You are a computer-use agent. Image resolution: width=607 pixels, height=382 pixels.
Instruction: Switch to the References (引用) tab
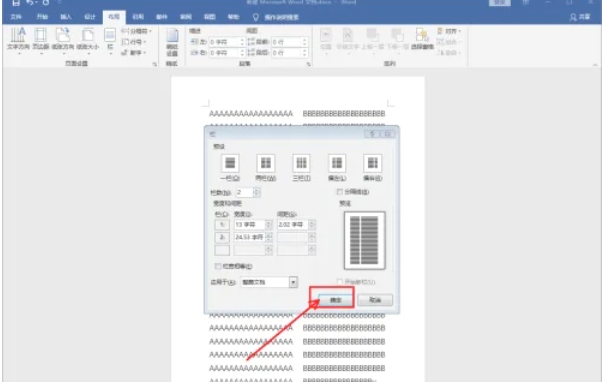(x=138, y=17)
